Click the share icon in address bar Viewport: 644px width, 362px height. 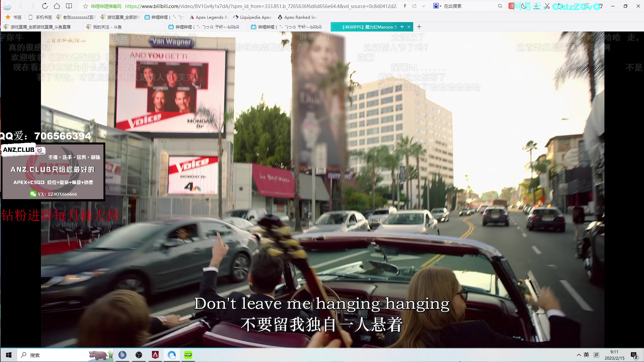tap(415, 6)
